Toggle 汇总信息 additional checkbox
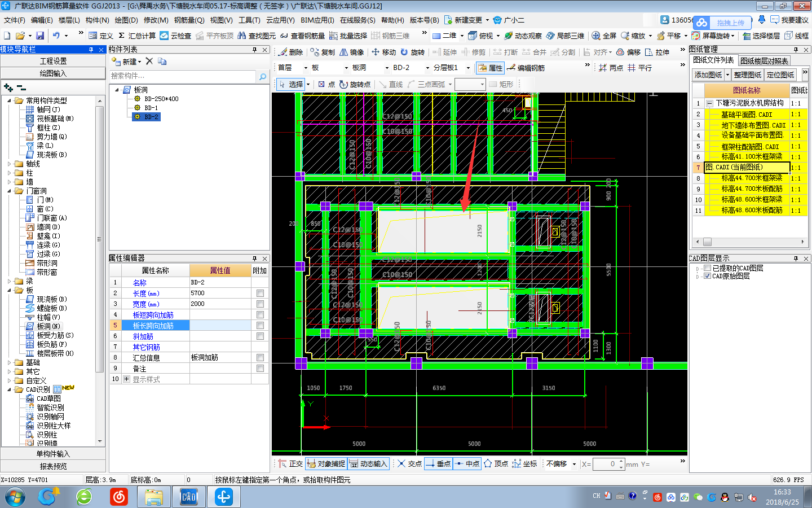Viewport: 812px width, 508px height. click(260, 358)
